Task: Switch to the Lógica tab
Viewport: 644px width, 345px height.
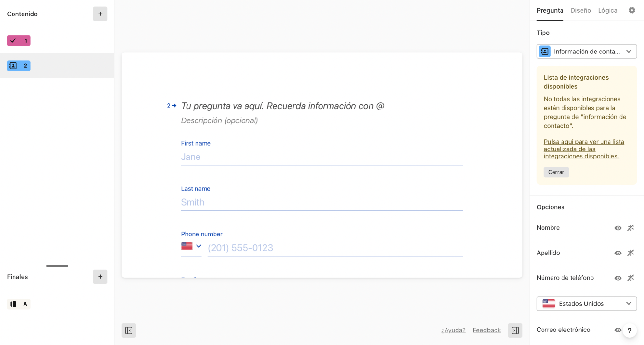Action: pyautogui.click(x=608, y=10)
